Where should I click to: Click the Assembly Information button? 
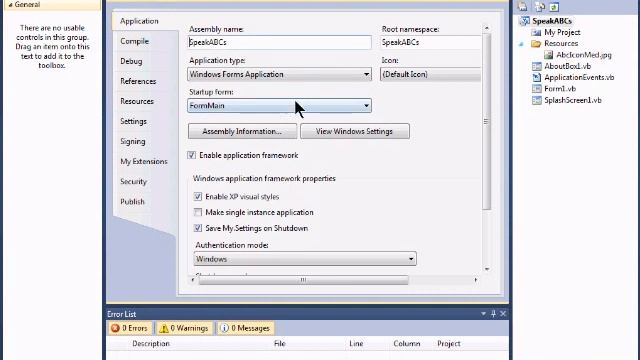click(x=242, y=131)
